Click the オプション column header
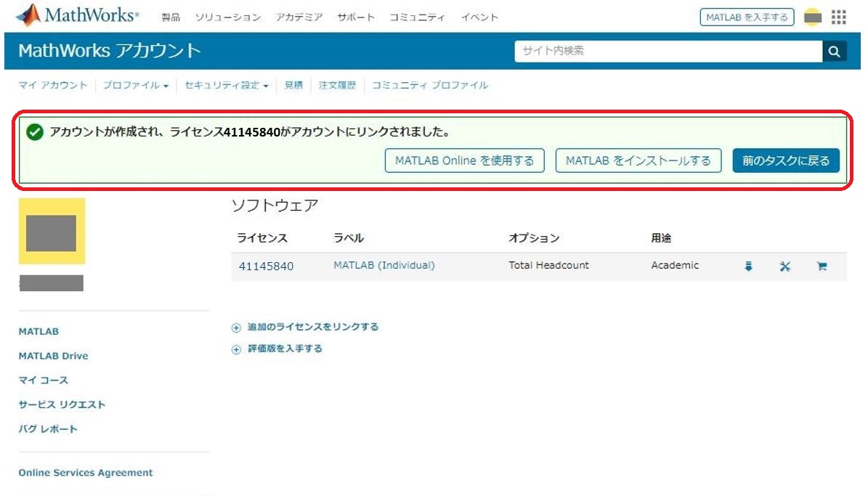 (534, 239)
